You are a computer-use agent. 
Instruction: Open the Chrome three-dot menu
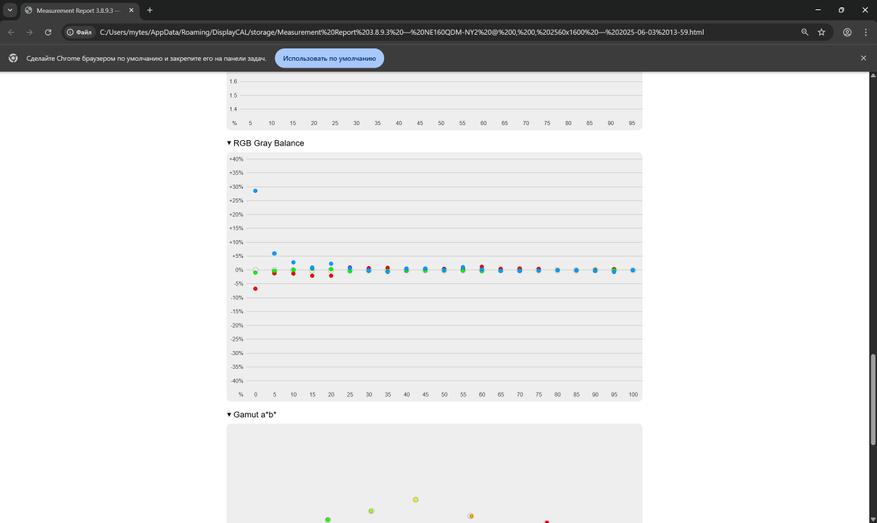pos(865,32)
